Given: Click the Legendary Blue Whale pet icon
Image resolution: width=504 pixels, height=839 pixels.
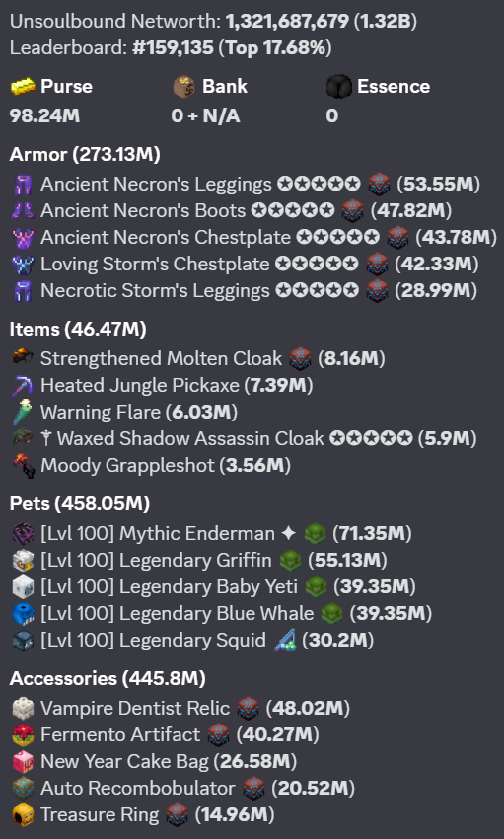Looking at the screenshot, I should (x=23, y=614).
